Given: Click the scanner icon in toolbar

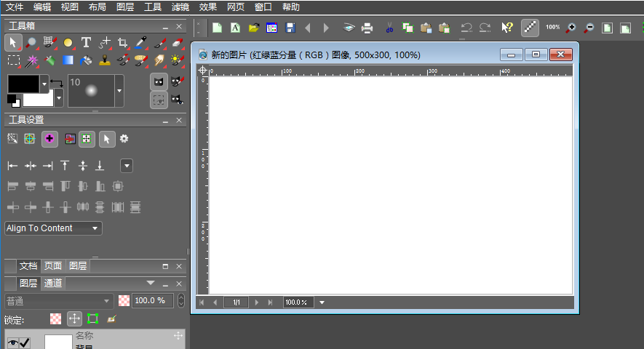Looking at the screenshot, I should pyautogui.click(x=349, y=28).
